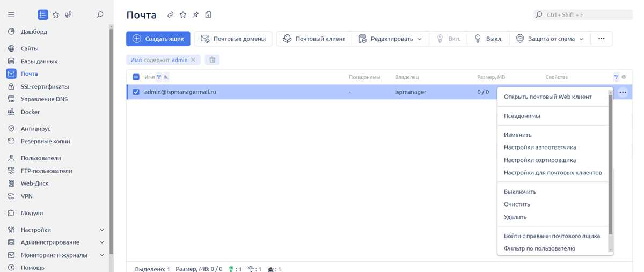This screenshot has width=644, height=272.
Task: Click the Создать ящик button
Action: click(158, 39)
